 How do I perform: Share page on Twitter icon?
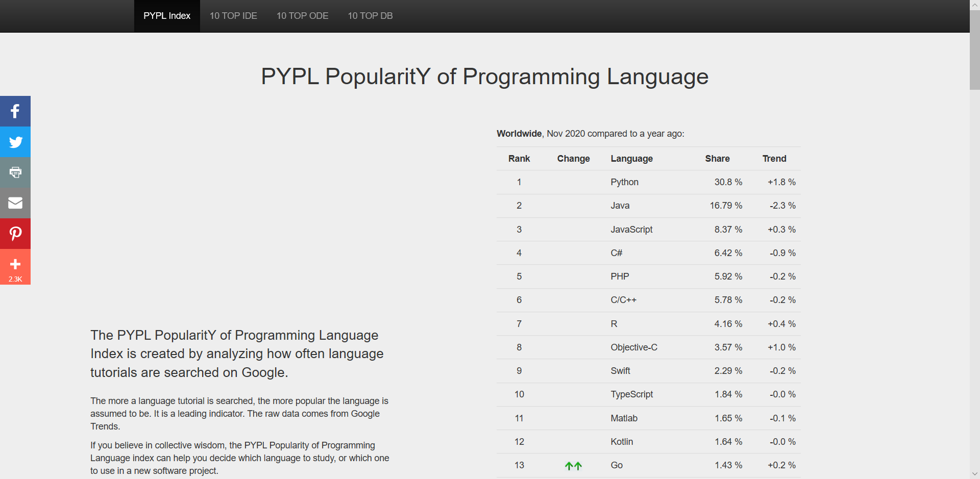click(x=15, y=142)
